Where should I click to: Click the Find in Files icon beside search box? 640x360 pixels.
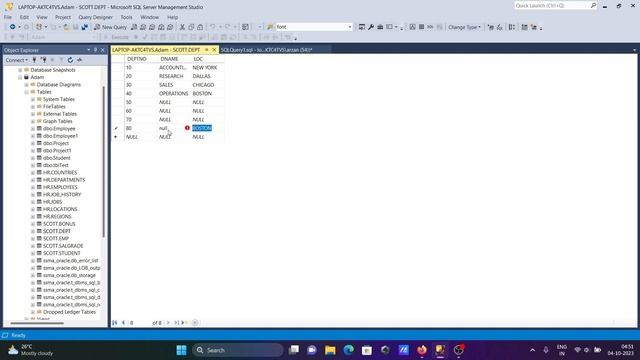tap(270, 27)
